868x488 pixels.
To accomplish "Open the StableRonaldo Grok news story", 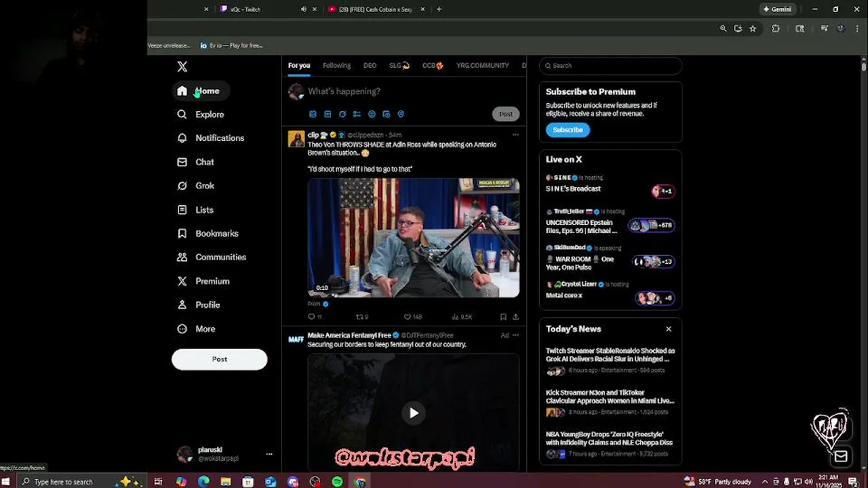I will click(x=610, y=361).
